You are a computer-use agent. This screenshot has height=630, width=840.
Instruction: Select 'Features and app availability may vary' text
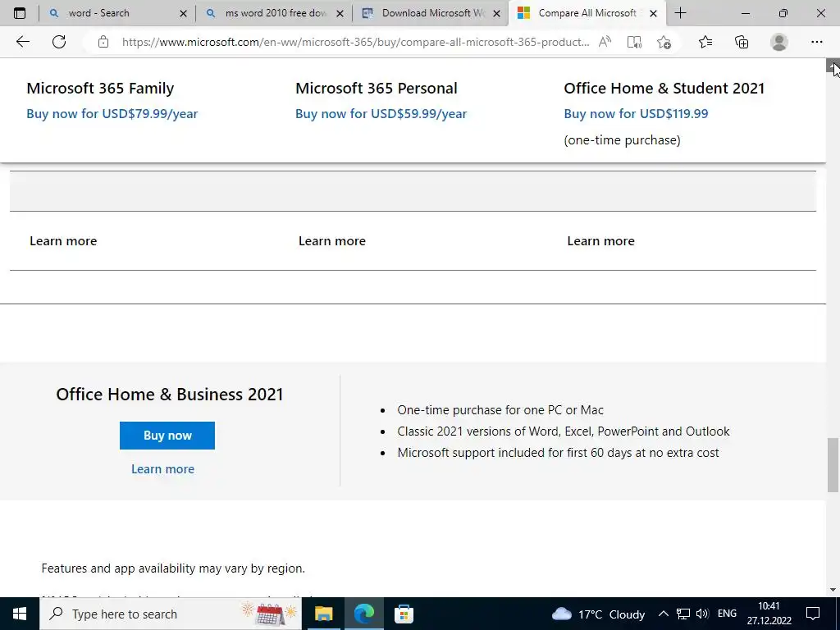click(x=173, y=568)
